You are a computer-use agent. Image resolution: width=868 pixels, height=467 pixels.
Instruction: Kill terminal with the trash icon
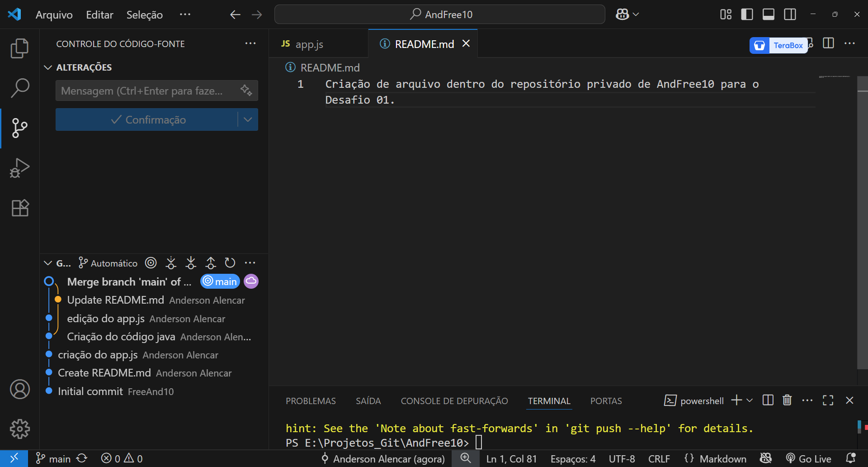[787, 400]
